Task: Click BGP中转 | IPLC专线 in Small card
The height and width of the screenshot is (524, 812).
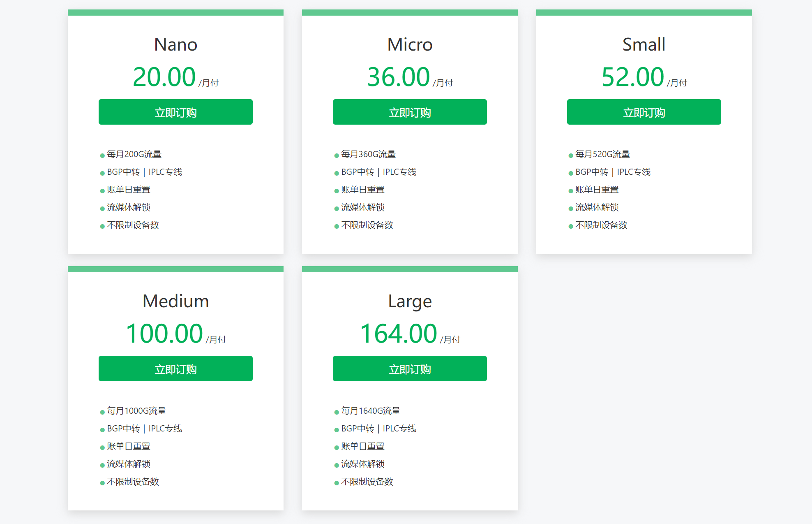Action: pos(613,172)
